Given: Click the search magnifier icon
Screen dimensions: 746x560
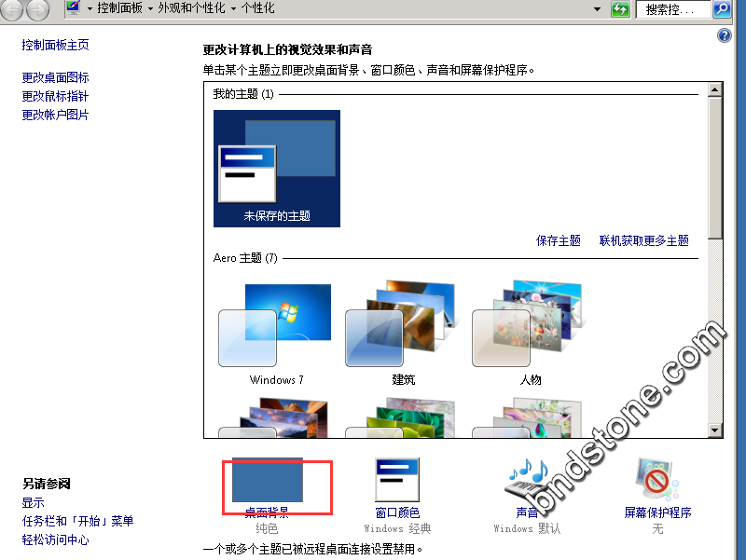Looking at the screenshot, I should [722, 9].
